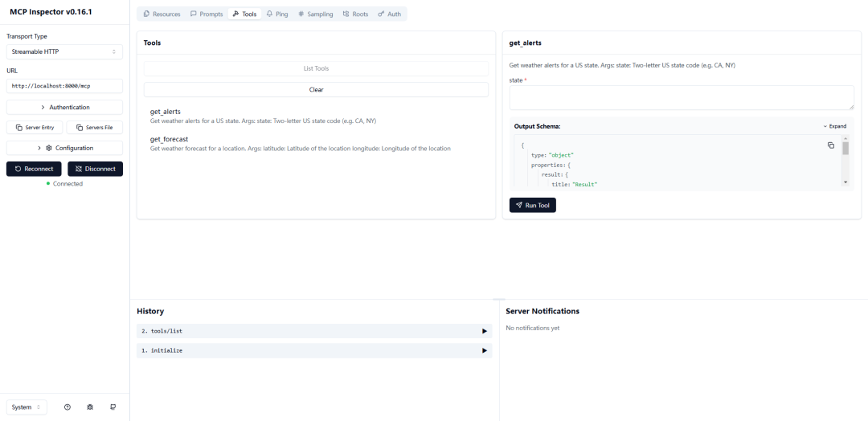Image resolution: width=868 pixels, height=421 pixels.
Task: Open the help question mark icon
Action: (68, 407)
